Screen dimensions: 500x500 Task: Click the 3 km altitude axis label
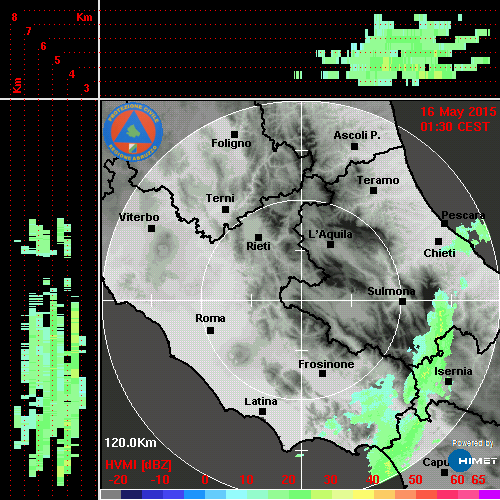coord(86,88)
